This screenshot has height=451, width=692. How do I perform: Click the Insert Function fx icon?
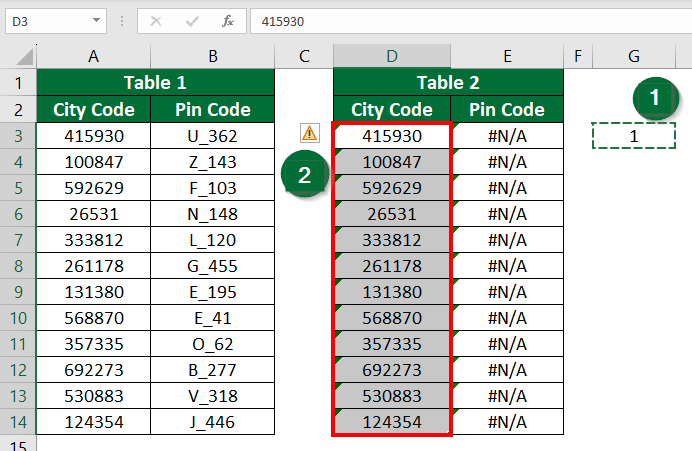[228, 21]
